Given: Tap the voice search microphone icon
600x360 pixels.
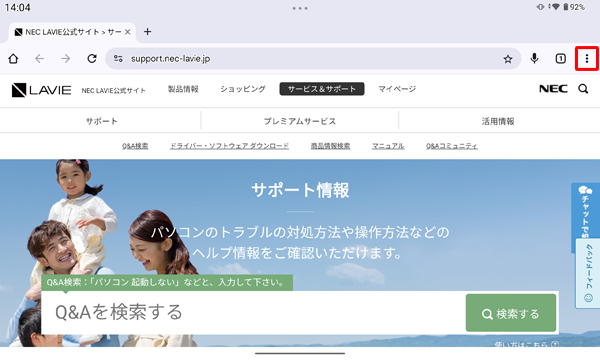Looking at the screenshot, I should point(535,59).
